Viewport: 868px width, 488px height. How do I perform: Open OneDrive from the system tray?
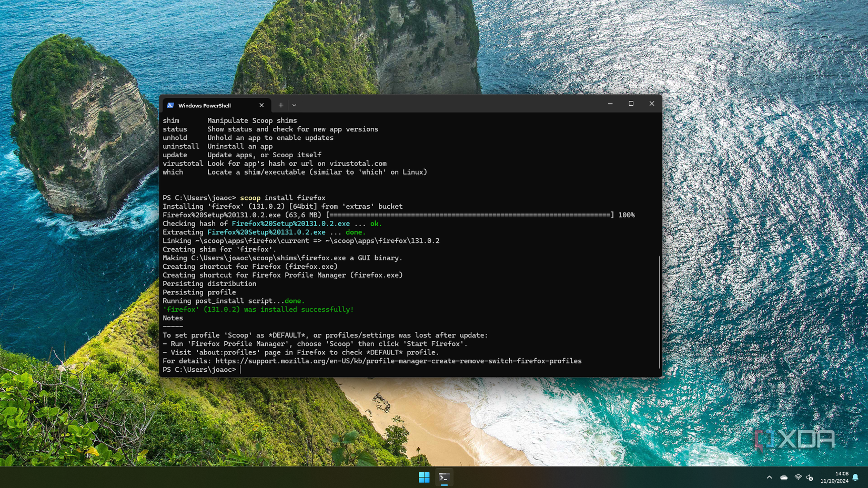click(x=784, y=477)
